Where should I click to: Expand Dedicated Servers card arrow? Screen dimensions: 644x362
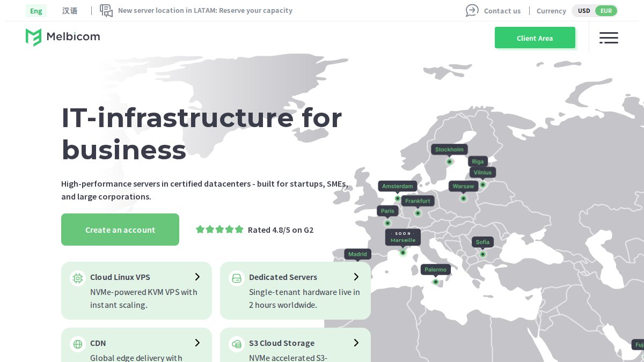tap(356, 277)
